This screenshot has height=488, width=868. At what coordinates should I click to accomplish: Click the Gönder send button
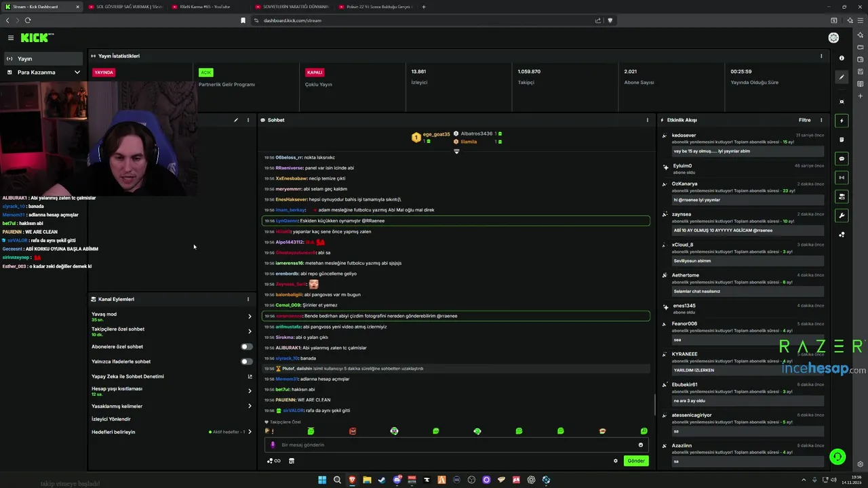tap(636, 461)
